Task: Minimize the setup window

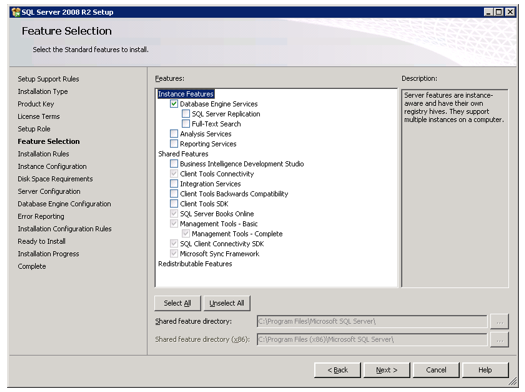Action: pyautogui.click(x=488, y=12)
